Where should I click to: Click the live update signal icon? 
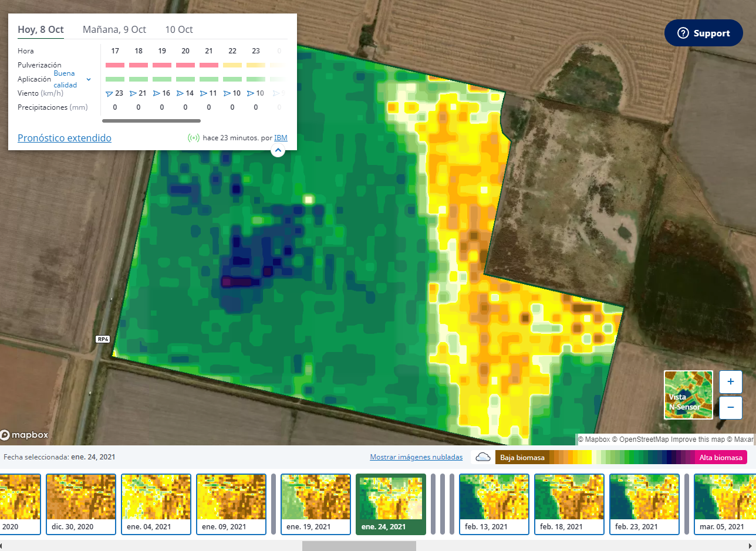pyautogui.click(x=193, y=138)
